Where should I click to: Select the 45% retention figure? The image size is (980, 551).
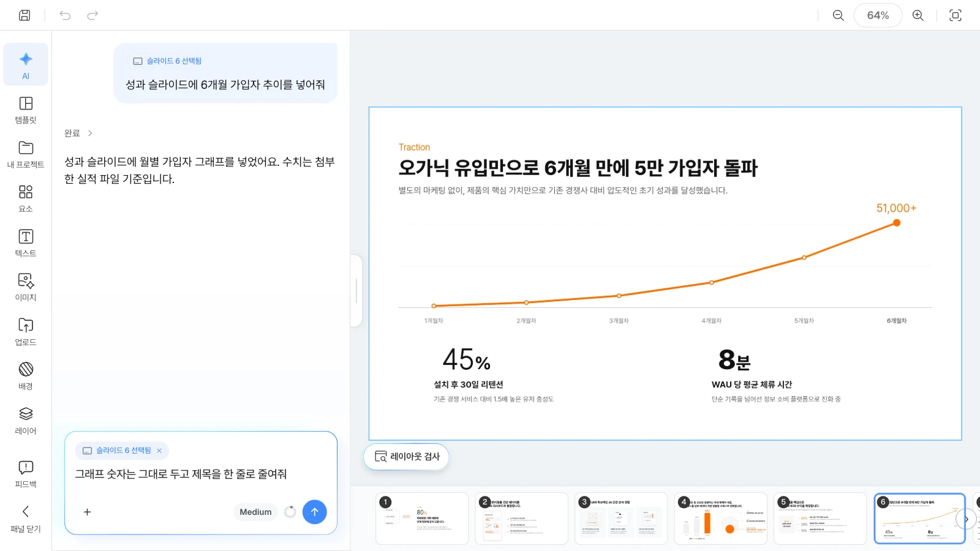tap(467, 359)
